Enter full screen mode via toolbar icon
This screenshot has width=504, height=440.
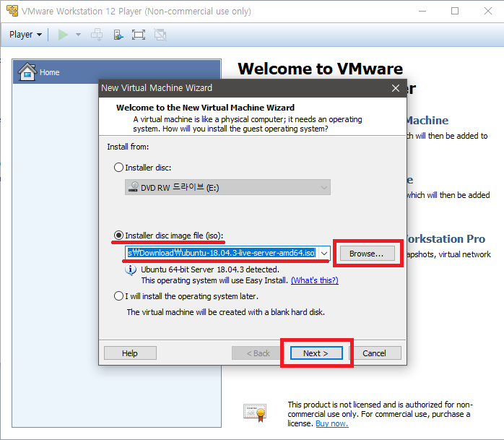pos(139,35)
